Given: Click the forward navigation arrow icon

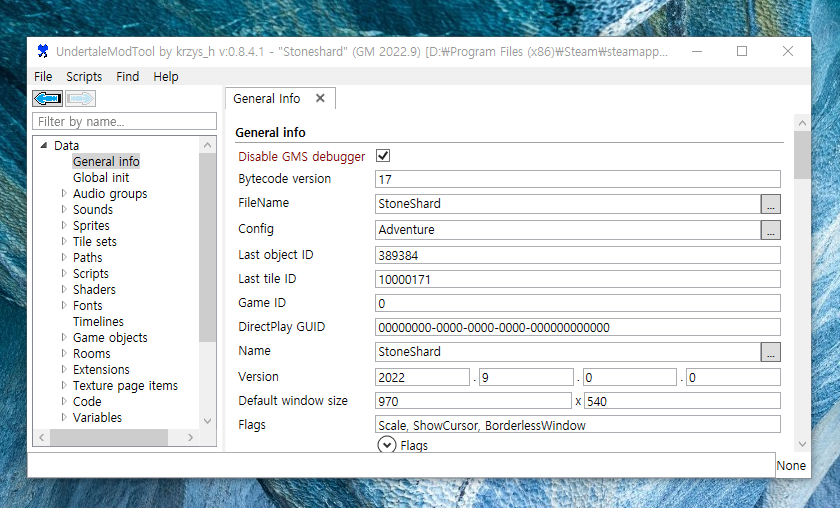Looking at the screenshot, I should (x=81, y=98).
